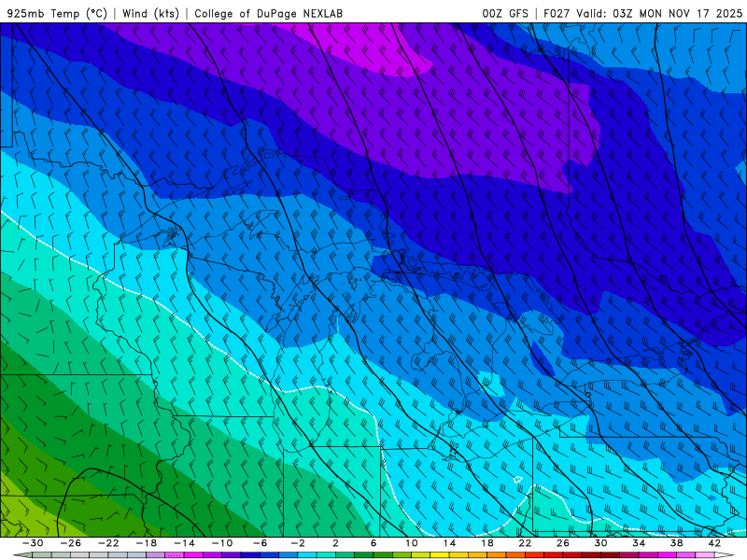Click the 6 colorbar tick label
The height and width of the screenshot is (560, 747).
coord(373,543)
